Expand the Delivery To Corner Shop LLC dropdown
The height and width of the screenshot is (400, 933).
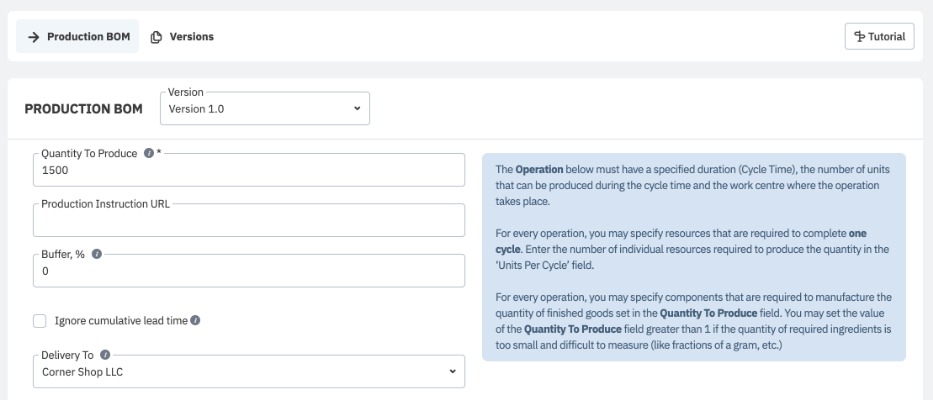[250, 371]
